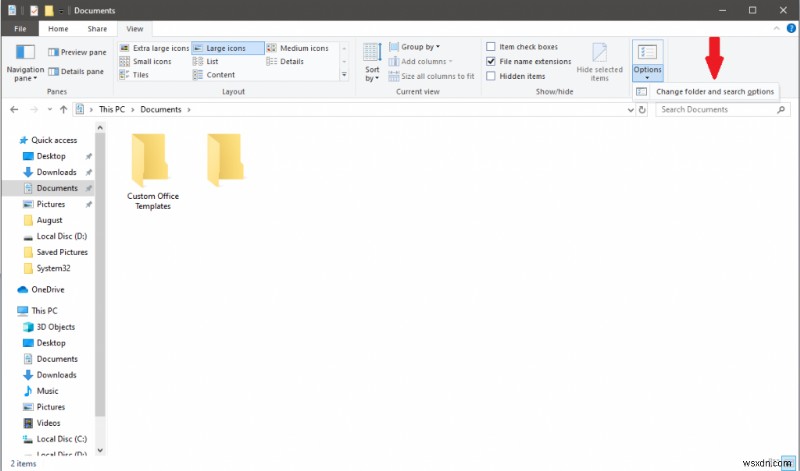Screen dimensions: 800x471
Task: Open the Add columns dropdown
Action: tap(420, 61)
